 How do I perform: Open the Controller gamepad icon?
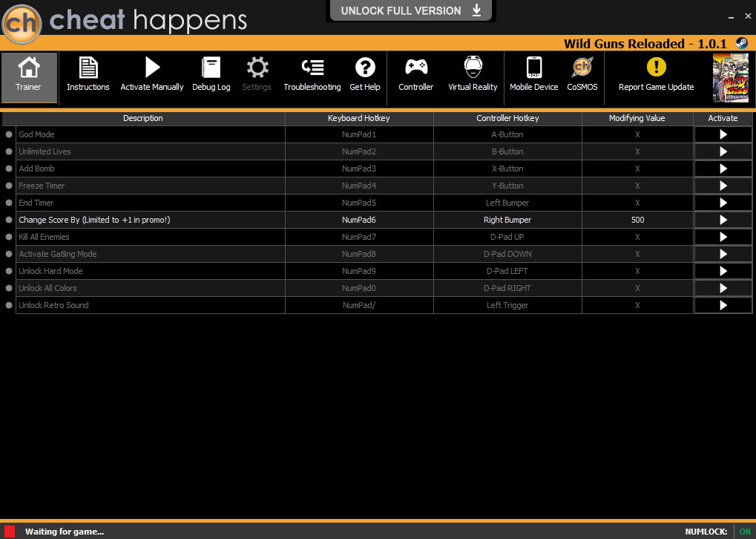(416, 67)
